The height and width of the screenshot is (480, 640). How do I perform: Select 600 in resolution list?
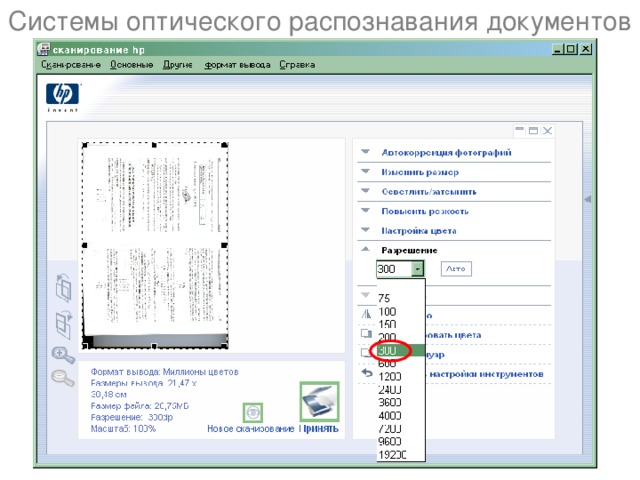tap(387, 363)
